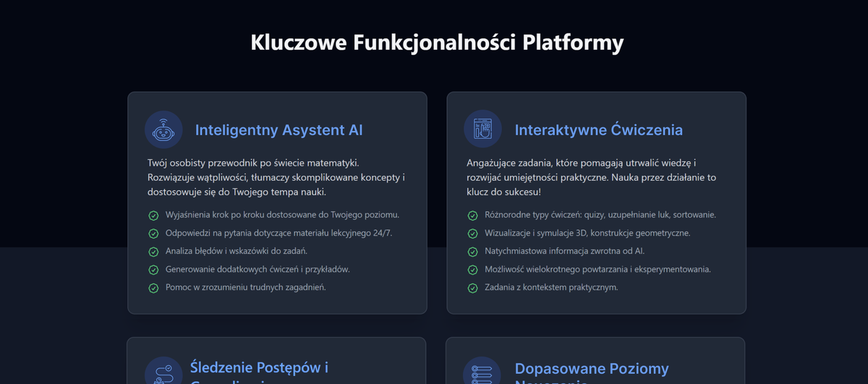868x384 pixels.
Task: Click the Inteligentny Asystent AI heading
Action: coord(279,130)
